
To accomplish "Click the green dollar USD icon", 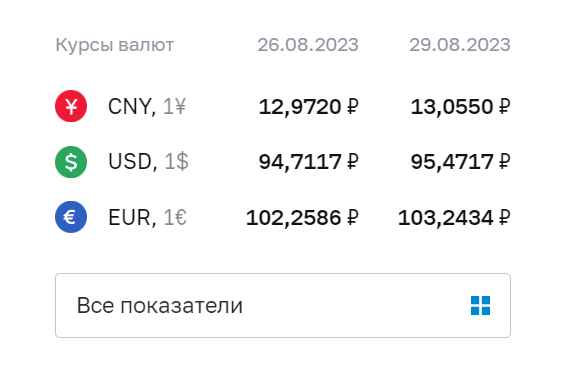I will tap(71, 162).
